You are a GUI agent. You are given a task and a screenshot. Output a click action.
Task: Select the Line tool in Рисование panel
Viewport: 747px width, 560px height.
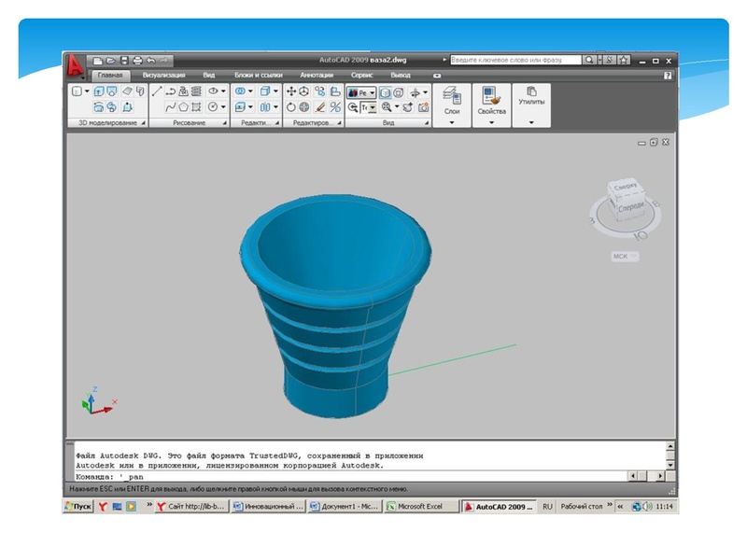click(157, 91)
